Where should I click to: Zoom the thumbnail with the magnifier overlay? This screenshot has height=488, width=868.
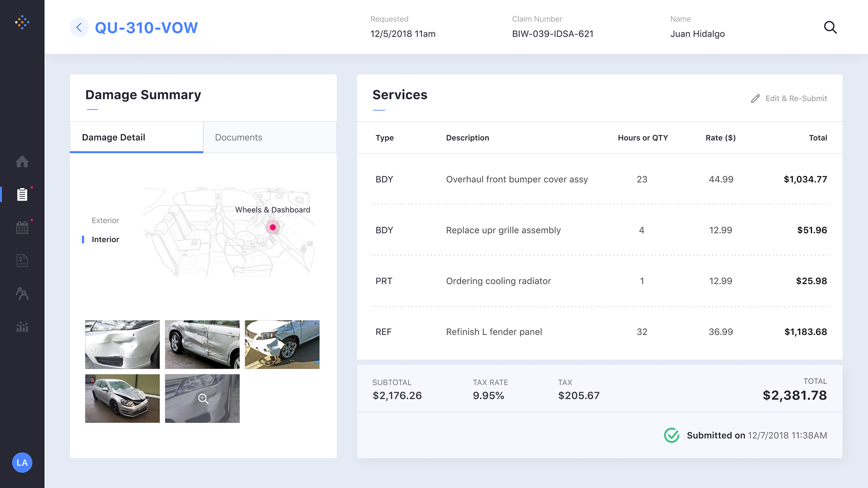pyautogui.click(x=202, y=398)
